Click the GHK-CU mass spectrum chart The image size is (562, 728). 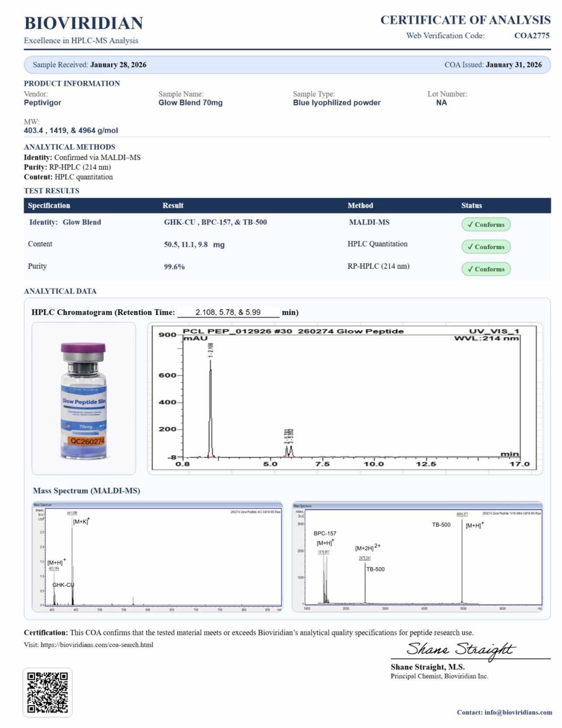click(x=157, y=556)
